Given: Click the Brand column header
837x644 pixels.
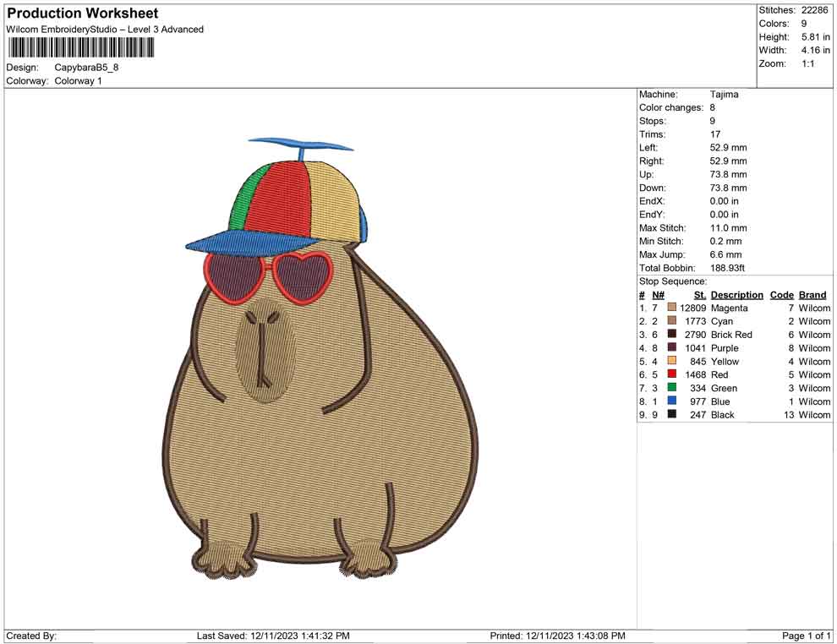Looking at the screenshot, I should [x=812, y=294].
